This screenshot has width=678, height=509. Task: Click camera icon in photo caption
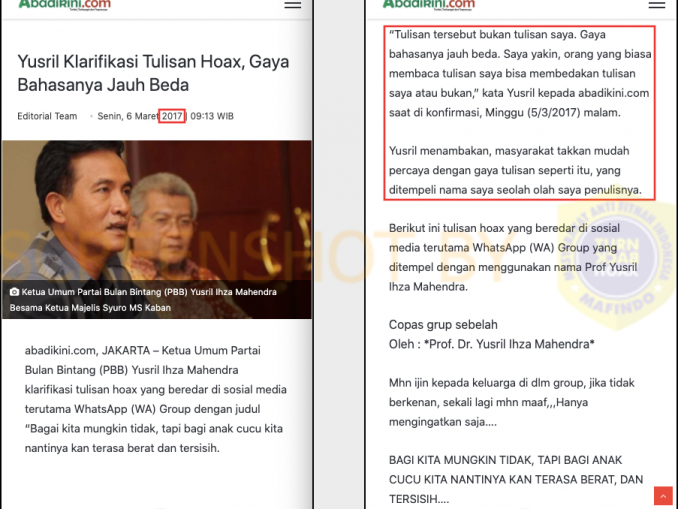(14, 292)
